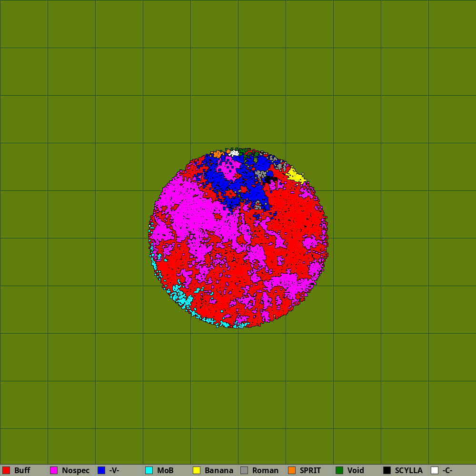Screen dimensions: 476x476
Task: Click the white -C- legend swatch
Action: (x=435, y=470)
